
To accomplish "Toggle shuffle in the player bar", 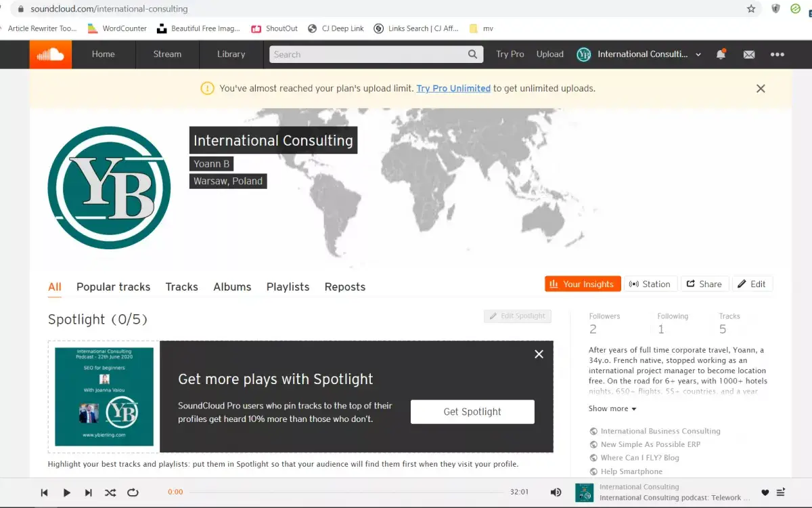I will [110, 492].
